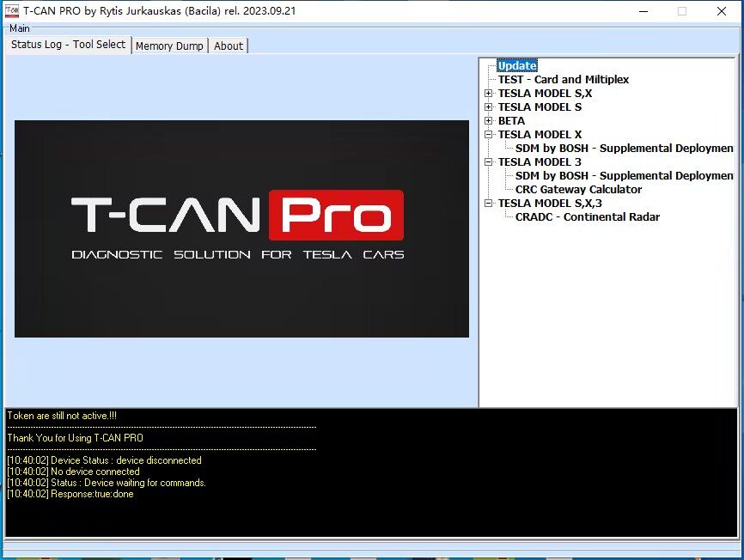Collapse the TESLA MODEL 3 node

pos(488,162)
